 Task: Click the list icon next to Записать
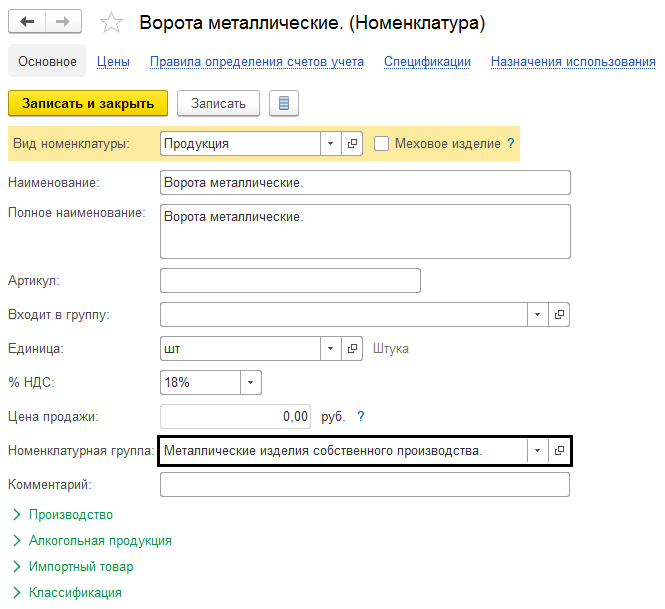pyautogui.click(x=284, y=103)
